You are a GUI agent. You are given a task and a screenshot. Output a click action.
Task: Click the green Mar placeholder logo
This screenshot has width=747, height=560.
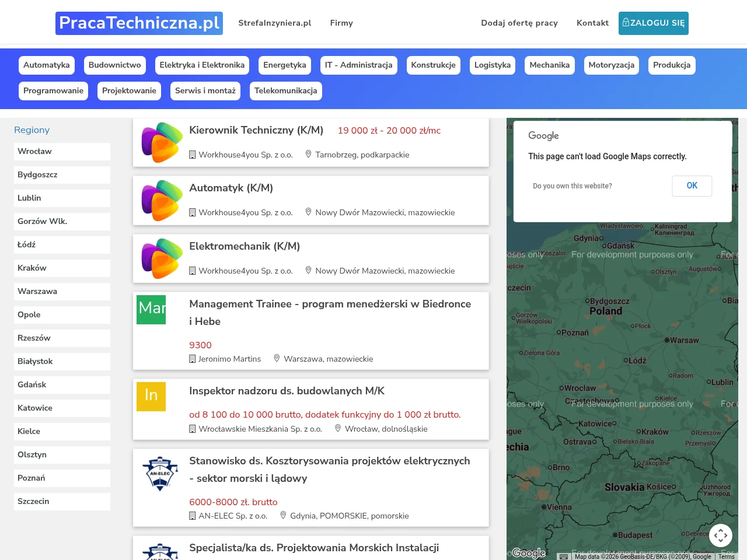151,310
